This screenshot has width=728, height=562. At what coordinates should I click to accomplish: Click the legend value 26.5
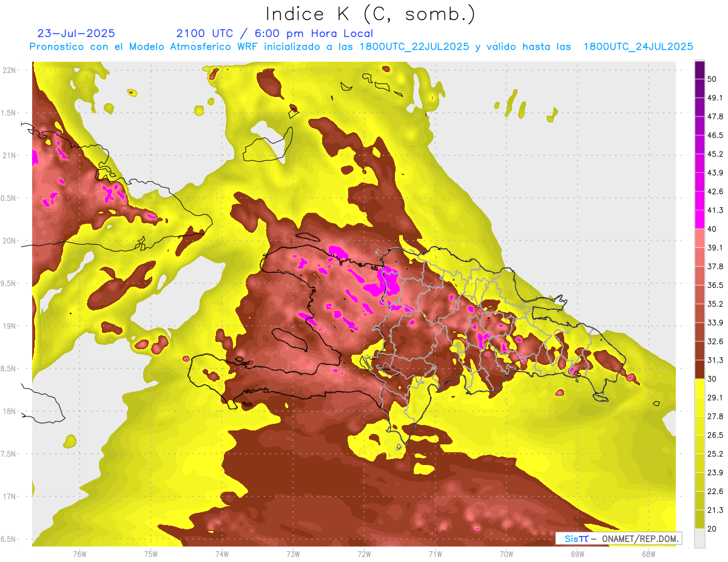[x=715, y=435]
